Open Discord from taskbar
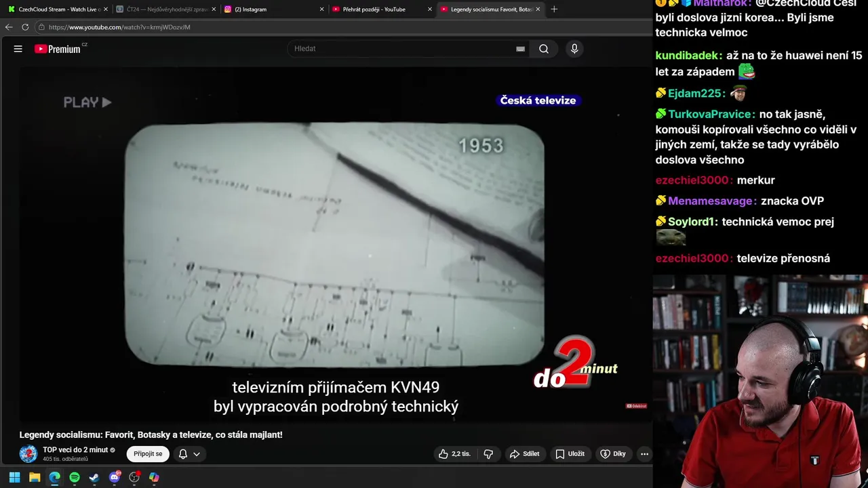Screen dimensions: 868x488 pyautogui.click(x=115, y=477)
